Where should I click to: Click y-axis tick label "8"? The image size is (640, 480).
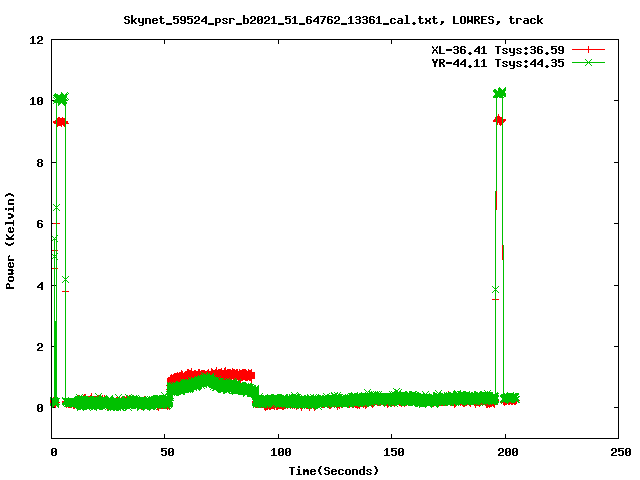pyautogui.click(x=40, y=163)
